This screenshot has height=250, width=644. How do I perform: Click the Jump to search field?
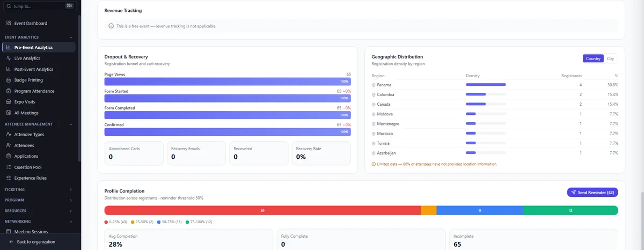tap(39, 6)
